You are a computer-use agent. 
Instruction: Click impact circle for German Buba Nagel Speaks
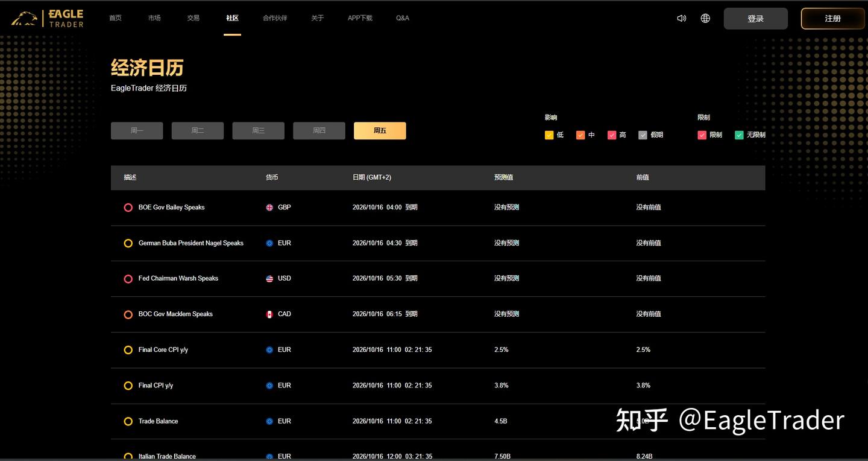tap(128, 243)
